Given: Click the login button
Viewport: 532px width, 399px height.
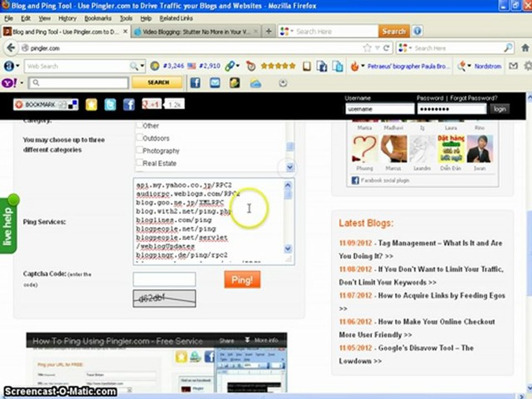Looking at the screenshot, I should pos(499,109).
